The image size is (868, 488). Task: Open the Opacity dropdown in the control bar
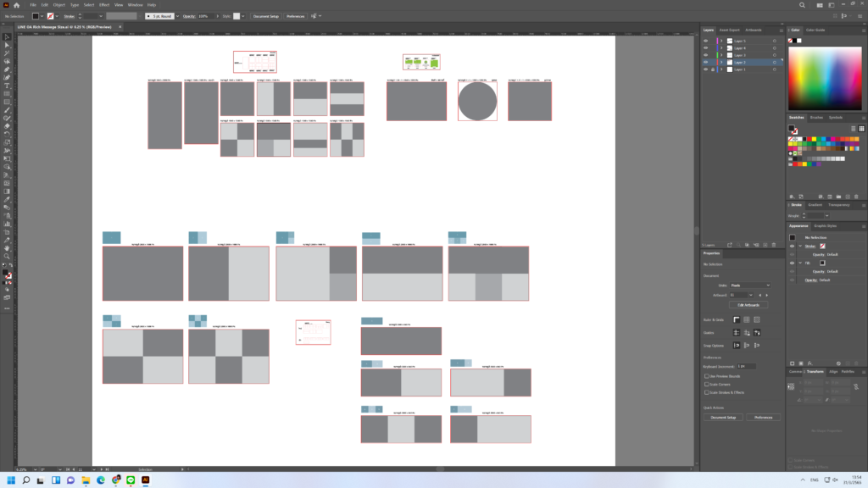click(217, 15)
